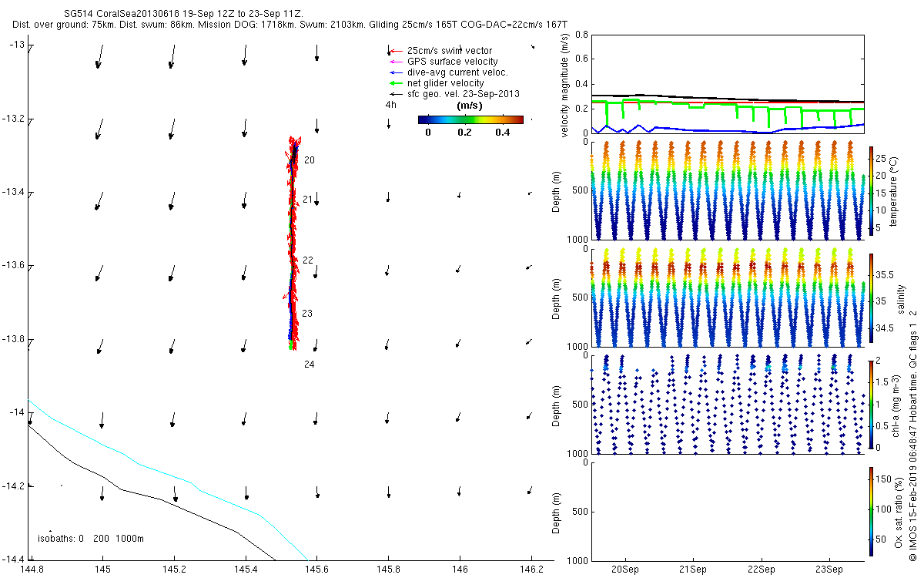The width and height of the screenshot is (924, 578).
Task: Click day marker '23' on glider track
Action: pos(307,314)
